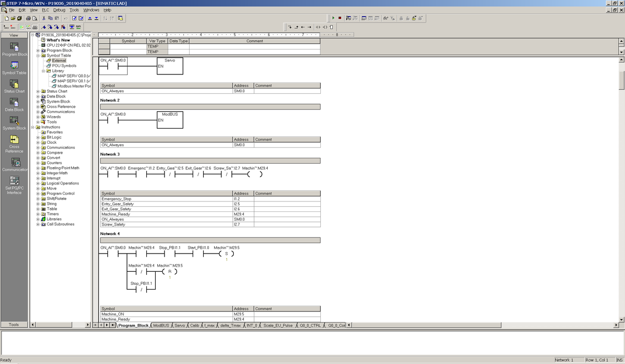
Task: Click the Download to PLC arrow icon
Action: [x=96, y=18]
